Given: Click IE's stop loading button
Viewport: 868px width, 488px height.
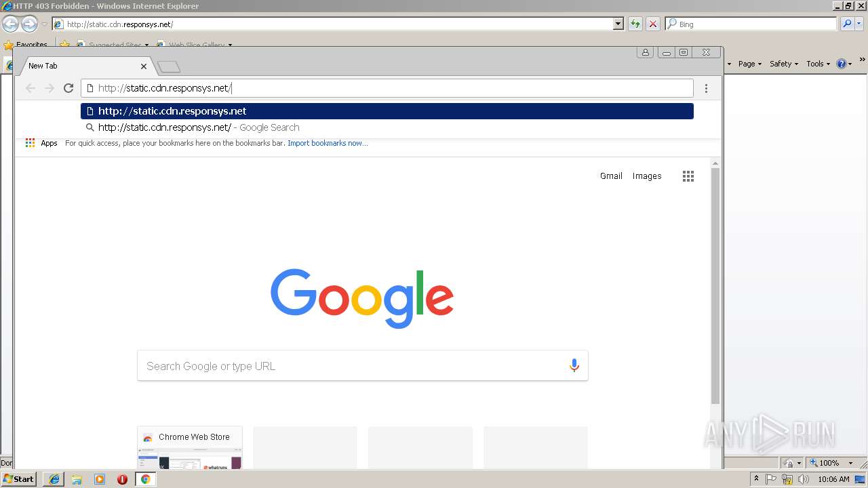Looking at the screenshot, I should [652, 24].
